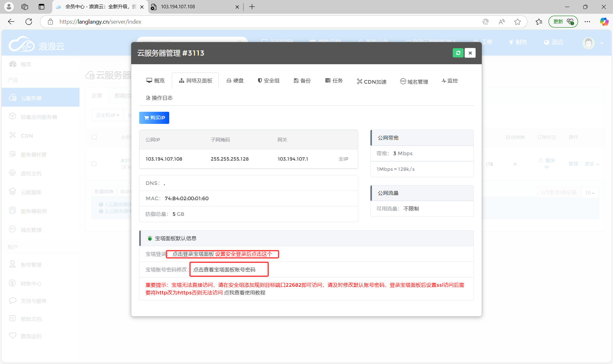Open the 语言 language selector

(554, 42)
